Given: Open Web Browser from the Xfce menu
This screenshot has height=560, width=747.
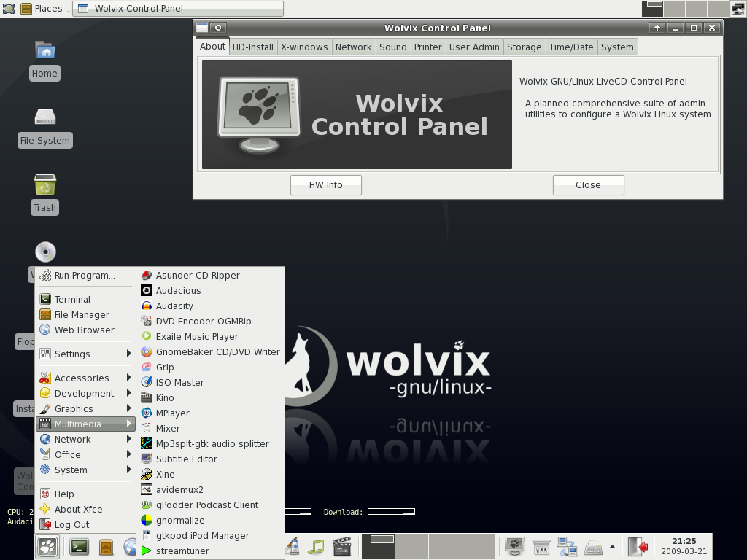Looking at the screenshot, I should (x=86, y=330).
